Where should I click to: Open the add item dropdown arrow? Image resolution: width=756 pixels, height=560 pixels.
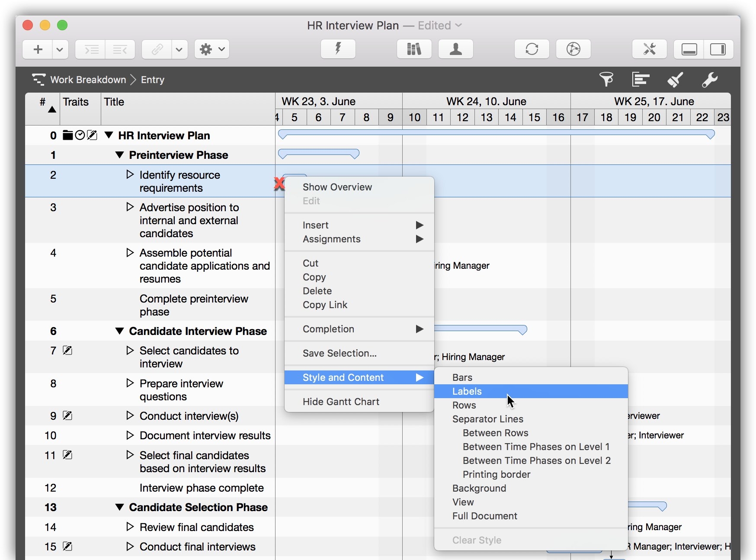[x=60, y=49]
